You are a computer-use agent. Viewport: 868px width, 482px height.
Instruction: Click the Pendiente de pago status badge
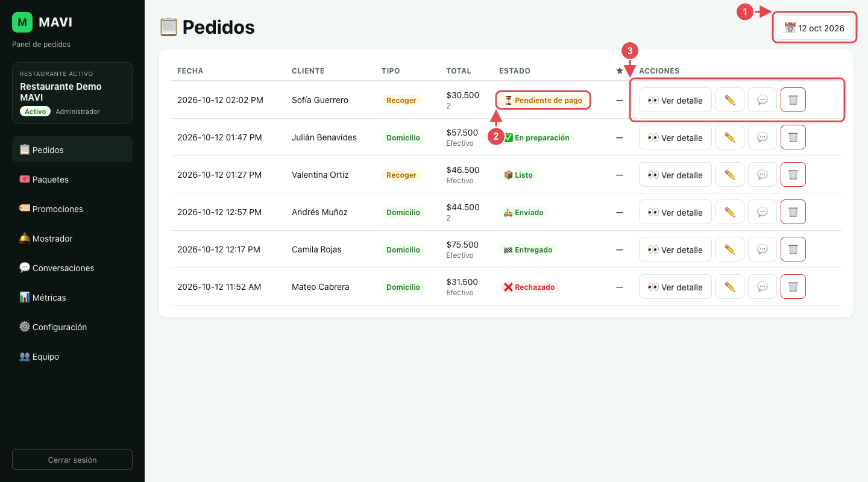pyautogui.click(x=543, y=100)
